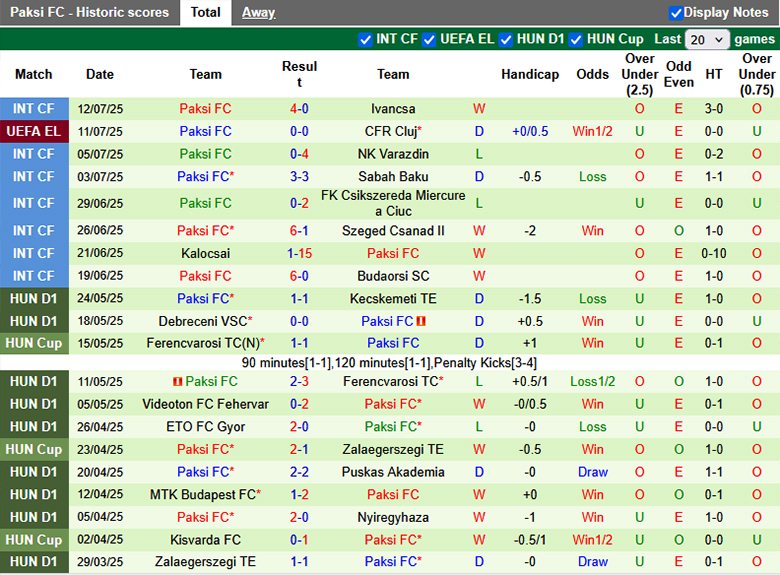
Task: Open Szeged Csanad II team link
Action: [393, 231]
